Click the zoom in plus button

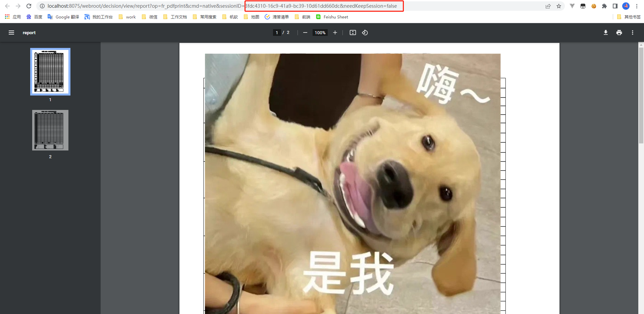pyautogui.click(x=335, y=33)
